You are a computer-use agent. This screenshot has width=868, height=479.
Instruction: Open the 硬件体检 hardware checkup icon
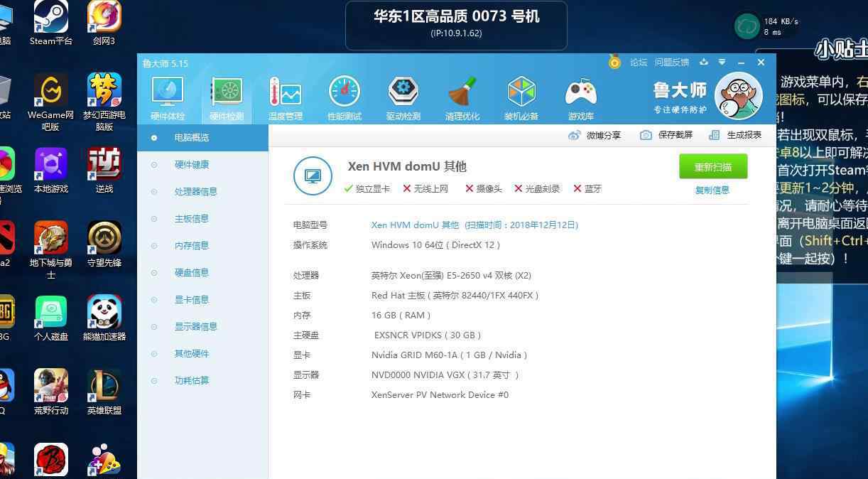coord(168,93)
